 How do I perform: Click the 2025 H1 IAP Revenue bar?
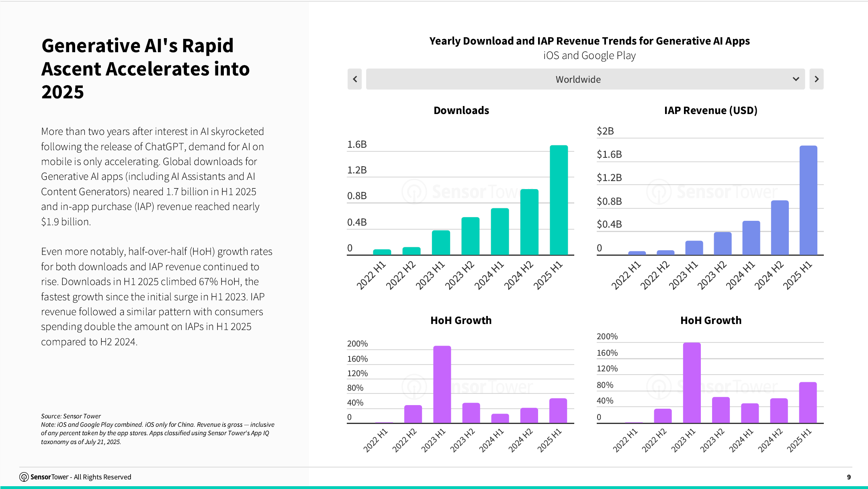(808, 200)
